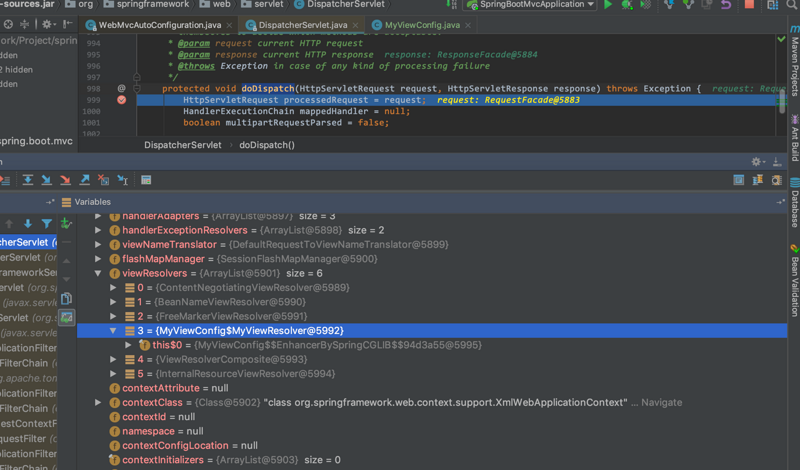800x470 pixels.
Task: Open Project Structure icon in top toolbar
Action: [x=772, y=5]
